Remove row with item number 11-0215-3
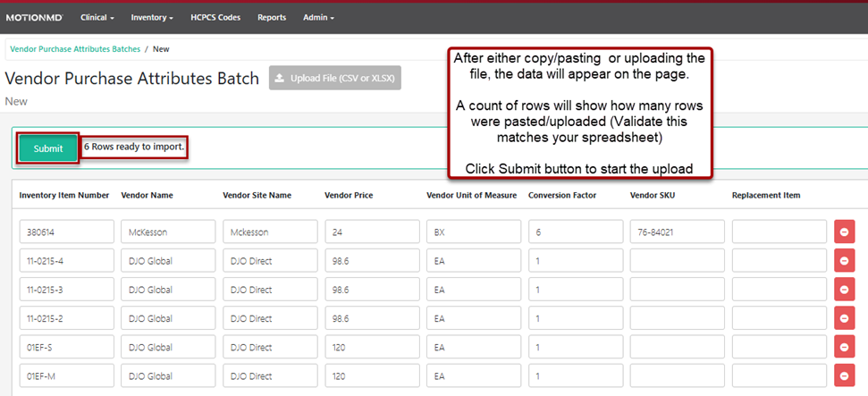This screenshot has width=868, height=396. 844,290
